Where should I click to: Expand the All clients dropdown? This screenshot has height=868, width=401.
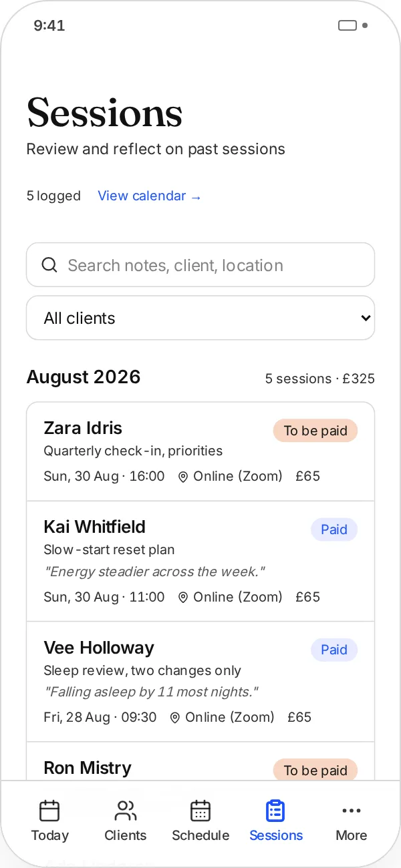(200, 318)
